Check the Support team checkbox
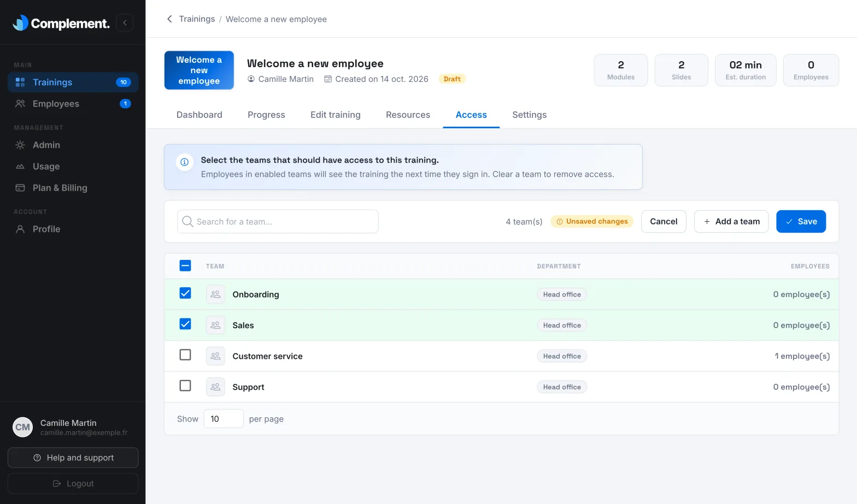Viewport: 857px width, 504px height. pos(185,386)
